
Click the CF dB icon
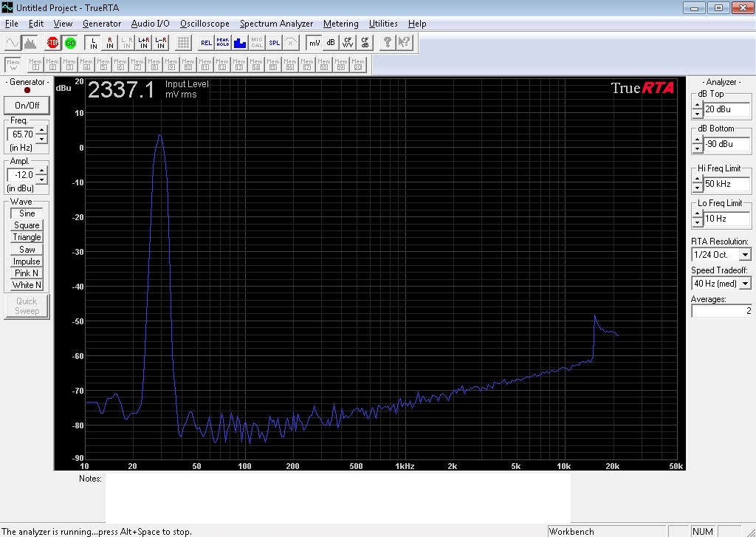pos(365,43)
